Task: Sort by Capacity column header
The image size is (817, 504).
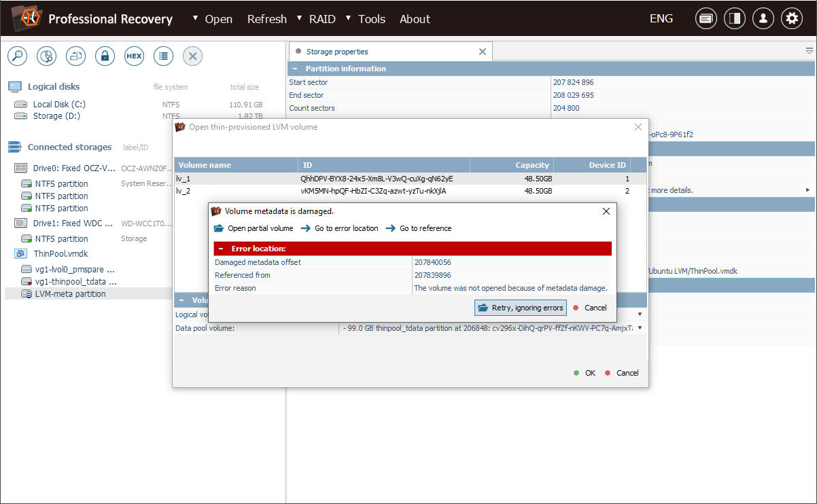Action: pyautogui.click(x=512, y=165)
